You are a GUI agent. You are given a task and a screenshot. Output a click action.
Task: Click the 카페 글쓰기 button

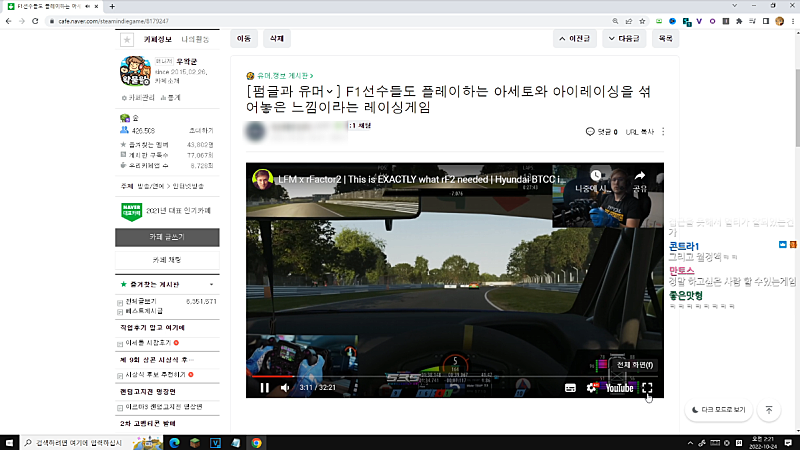click(x=166, y=237)
